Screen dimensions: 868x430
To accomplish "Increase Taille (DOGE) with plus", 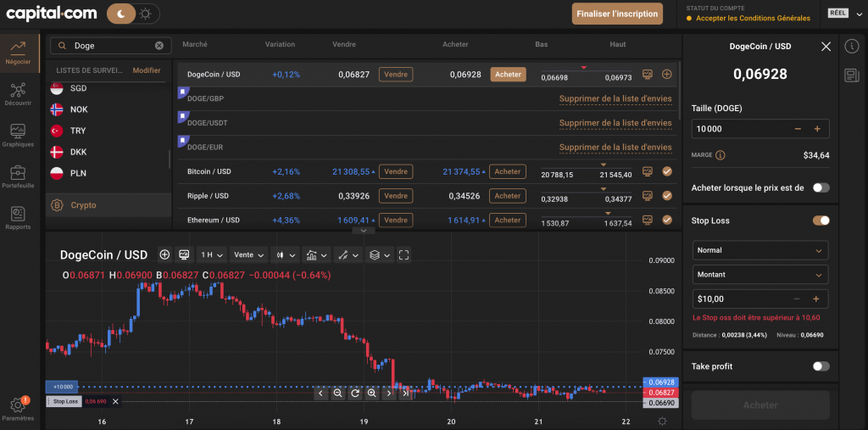I will (x=817, y=129).
